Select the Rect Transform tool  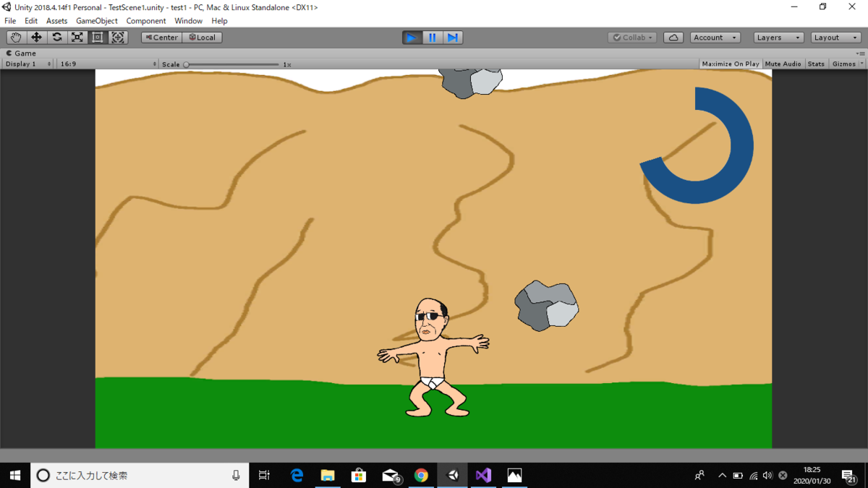(x=97, y=38)
